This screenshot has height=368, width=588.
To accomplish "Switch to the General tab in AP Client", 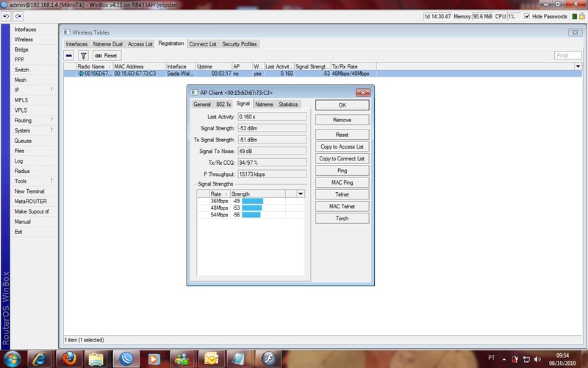I will pyautogui.click(x=202, y=105).
